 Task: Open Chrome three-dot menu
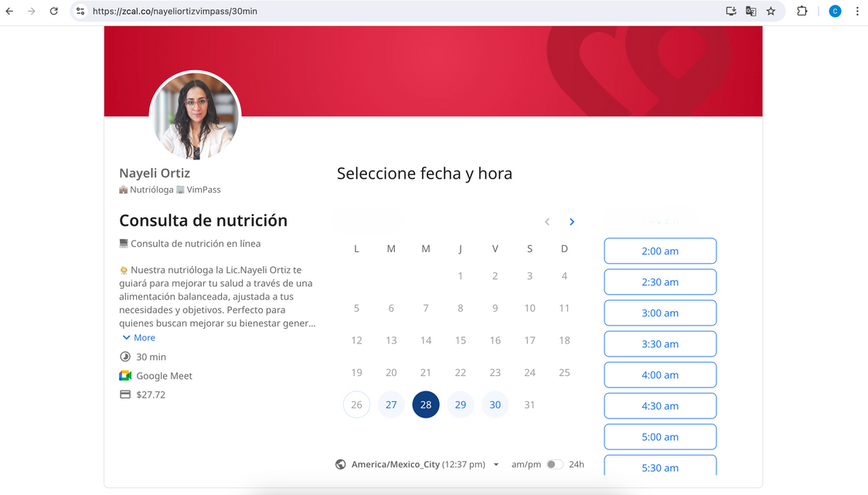[x=857, y=12]
